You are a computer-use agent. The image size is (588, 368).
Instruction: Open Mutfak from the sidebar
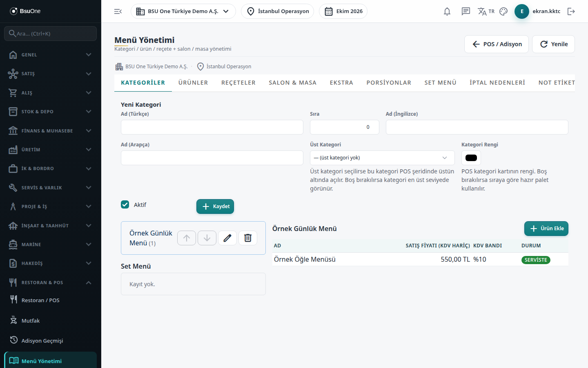(51, 321)
